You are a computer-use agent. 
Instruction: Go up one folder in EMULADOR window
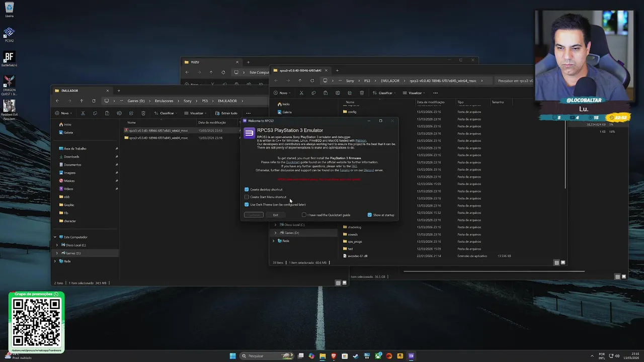point(82,101)
